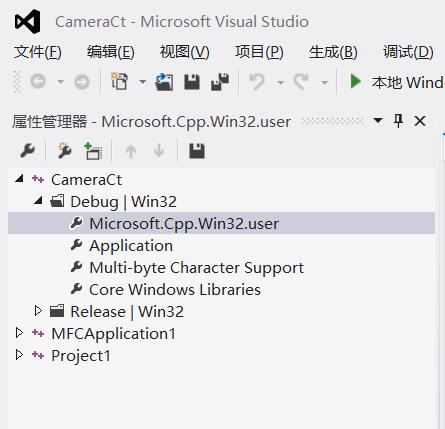The height and width of the screenshot is (429, 445).
Task: Select CameraCt project in the tree
Action: (x=86, y=180)
